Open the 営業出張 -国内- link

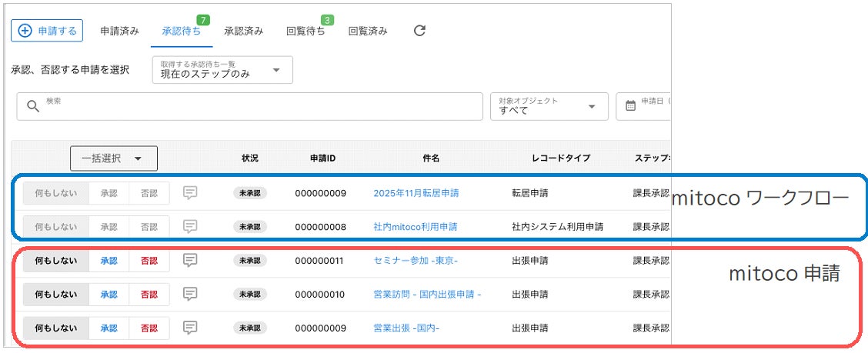point(407,328)
